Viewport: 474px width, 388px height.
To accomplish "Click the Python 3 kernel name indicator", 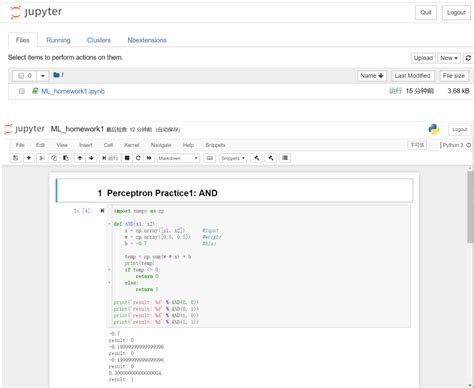I will [453, 145].
